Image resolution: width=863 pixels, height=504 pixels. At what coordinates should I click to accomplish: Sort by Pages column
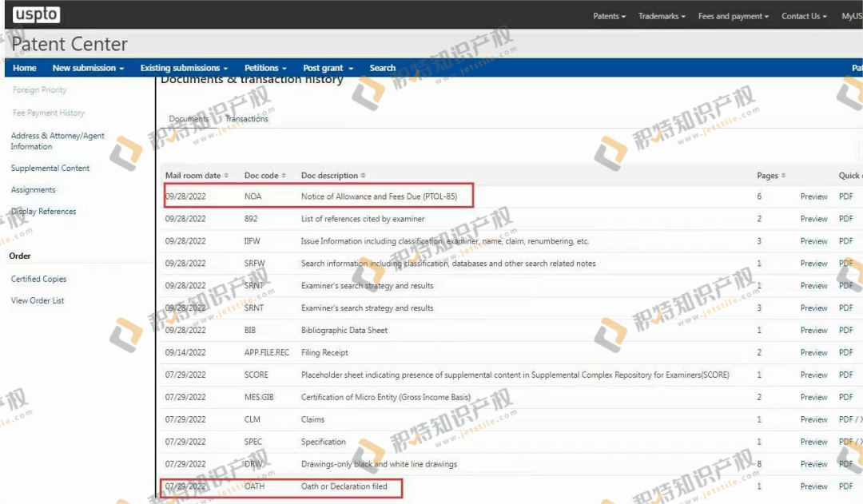click(x=771, y=176)
